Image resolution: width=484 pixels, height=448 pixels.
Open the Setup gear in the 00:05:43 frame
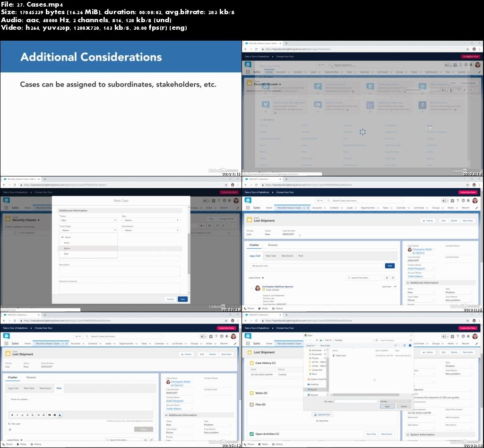point(222,336)
